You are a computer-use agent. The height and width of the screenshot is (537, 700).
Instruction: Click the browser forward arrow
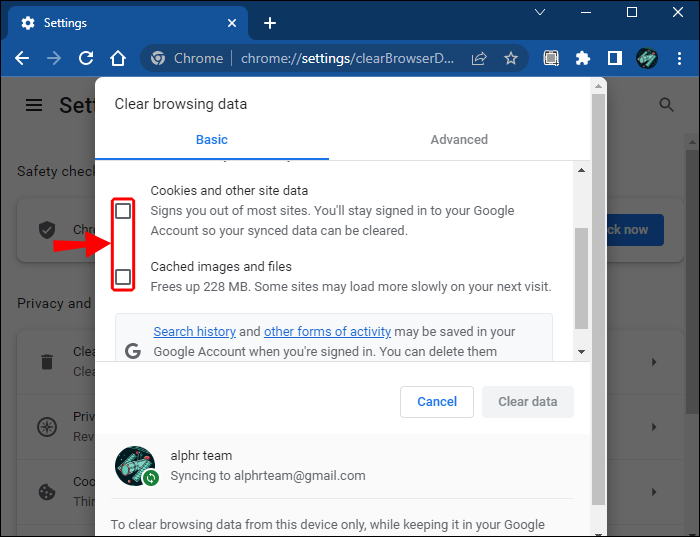pos(54,58)
